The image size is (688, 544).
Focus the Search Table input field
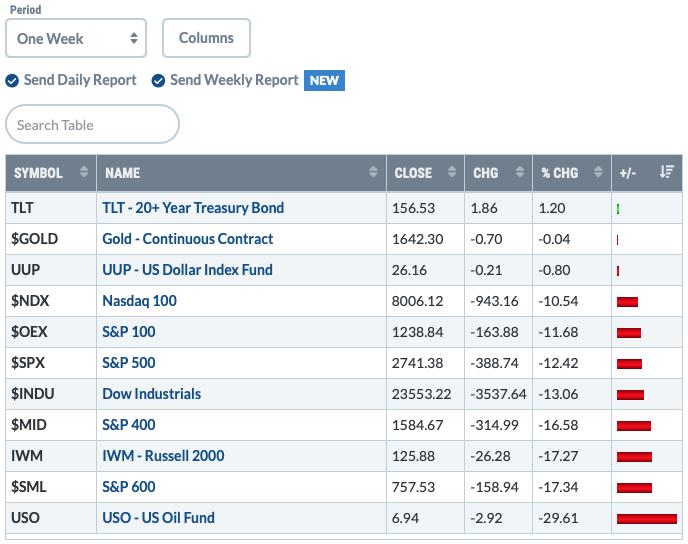click(93, 124)
